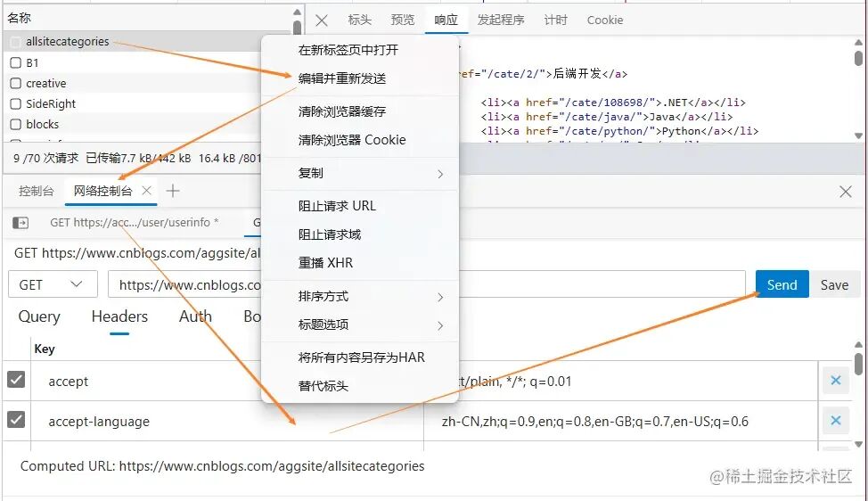Click the blue Send button

(782, 284)
